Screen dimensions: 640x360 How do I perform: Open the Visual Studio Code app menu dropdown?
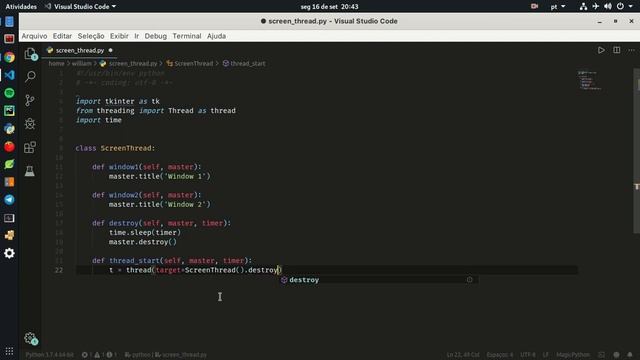(81, 7)
